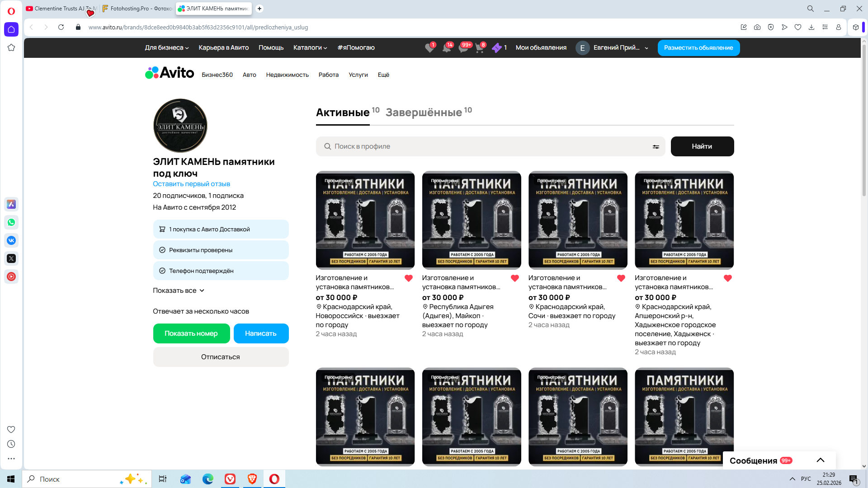The width and height of the screenshot is (868, 488).
Task: Toggle favorite heart on Maykop listing
Action: [x=514, y=278]
